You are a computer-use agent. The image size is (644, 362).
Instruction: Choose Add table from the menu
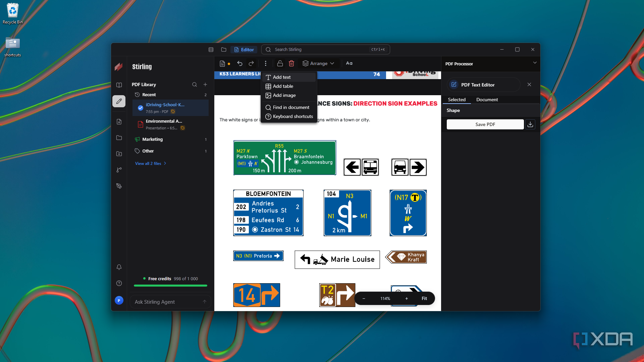(x=289, y=86)
